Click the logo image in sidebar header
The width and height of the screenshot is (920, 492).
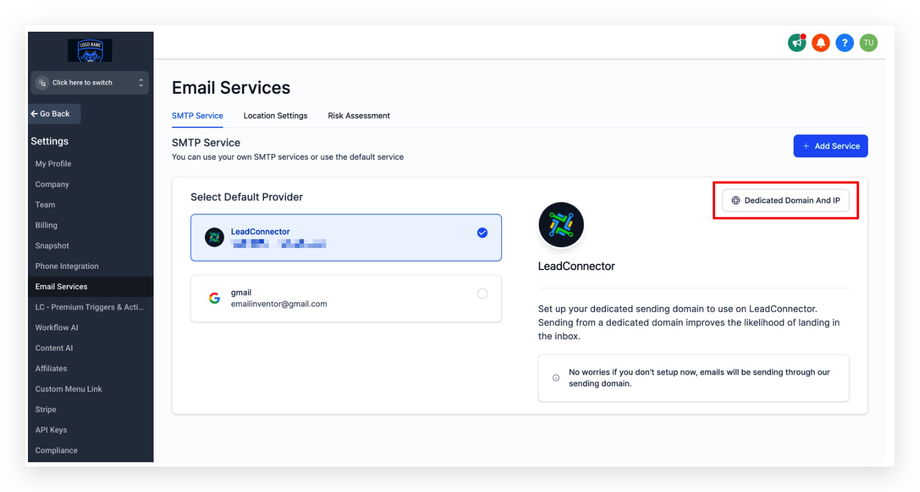pyautogui.click(x=90, y=51)
